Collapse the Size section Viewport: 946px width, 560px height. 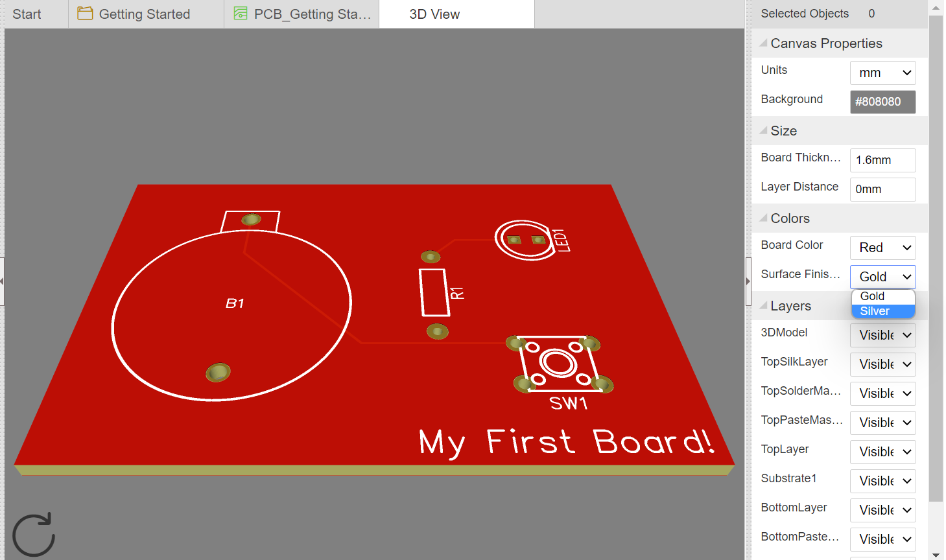click(x=764, y=130)
